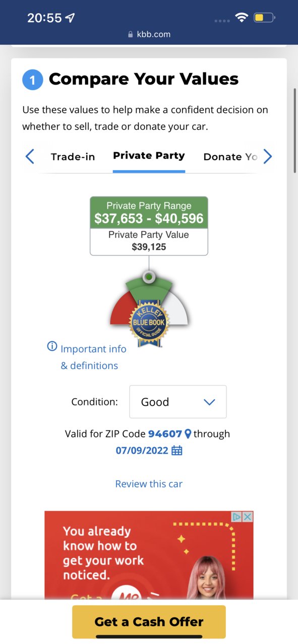This screenshot has height=644, width=298.
Task: Open Important info & definitions link
Action: [x=89, y=357]
